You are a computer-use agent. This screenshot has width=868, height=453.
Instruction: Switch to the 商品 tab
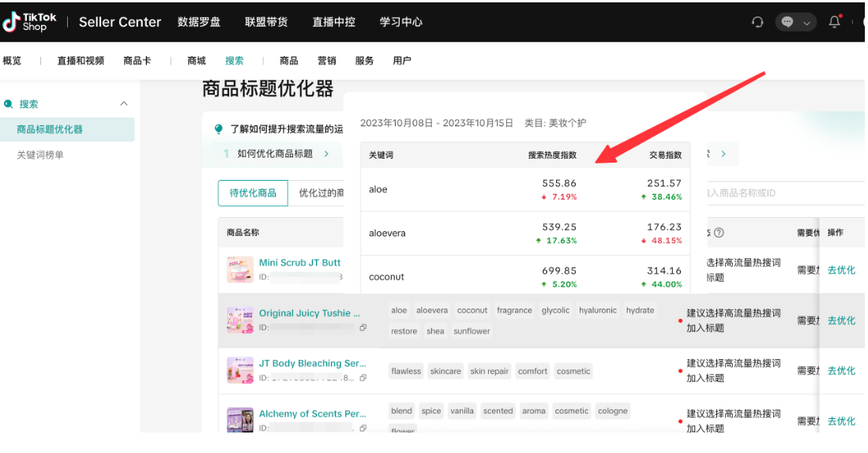pyautogui.click(x=288, y=61)
